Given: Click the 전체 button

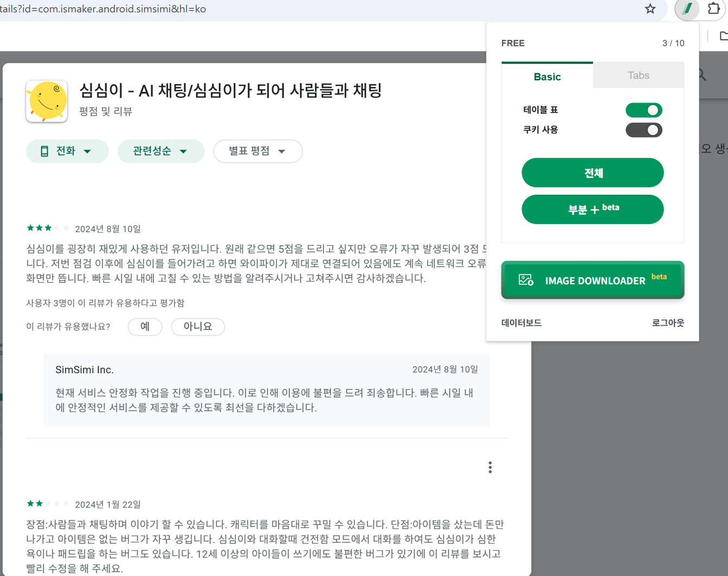Looking at the screenshot, I should 592,172.
